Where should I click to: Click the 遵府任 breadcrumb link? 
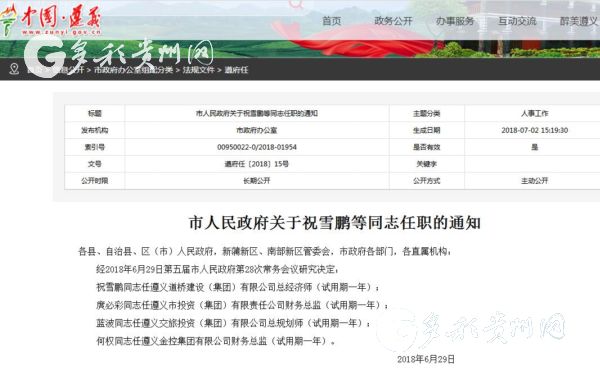point(236,70)
